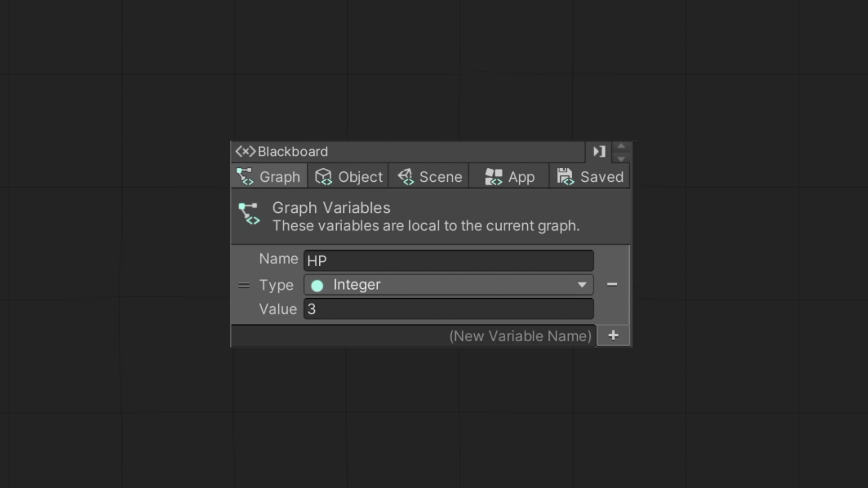Remove the HP variable with the minus button
868x488 pixels.
point(612,285)
